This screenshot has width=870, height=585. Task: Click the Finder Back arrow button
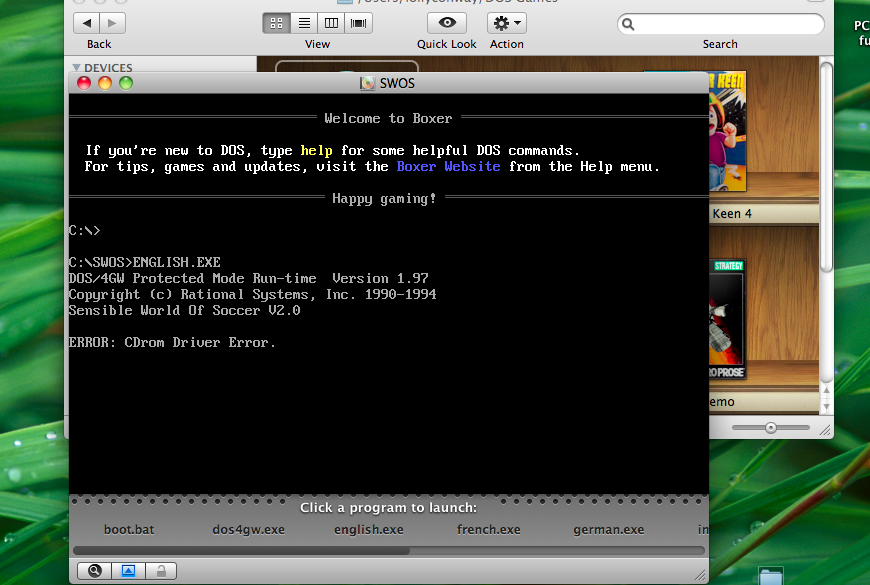pos(87,22)
